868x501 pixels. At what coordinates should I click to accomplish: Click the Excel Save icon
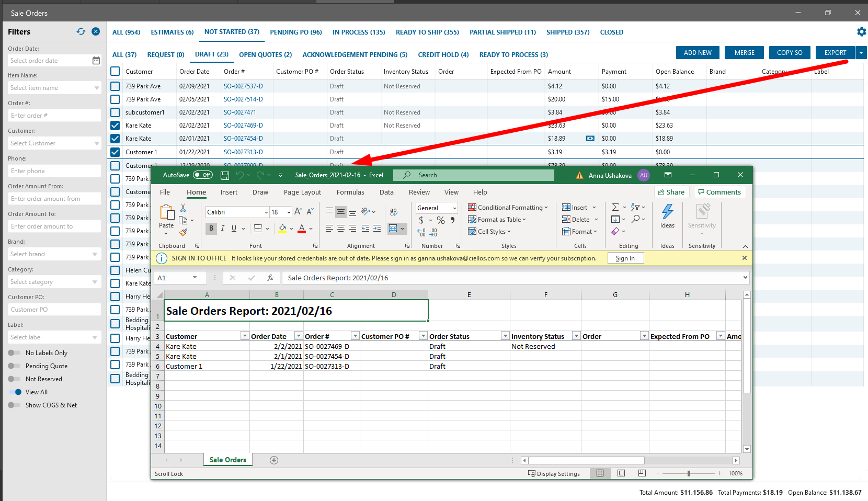[x=225, y=175]
